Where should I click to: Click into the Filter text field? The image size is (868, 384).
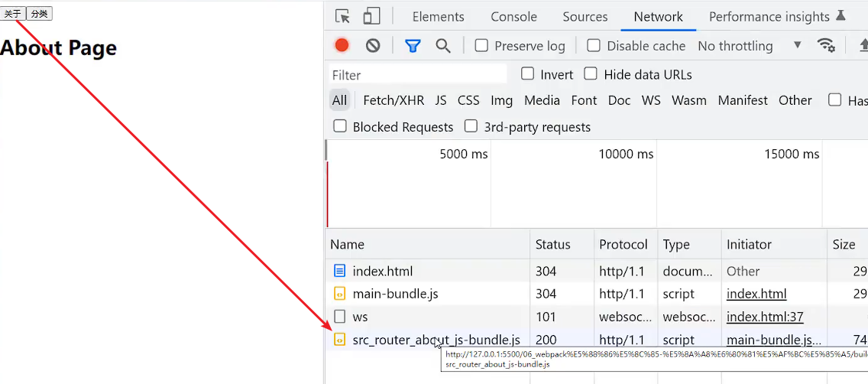pos(419,75)
